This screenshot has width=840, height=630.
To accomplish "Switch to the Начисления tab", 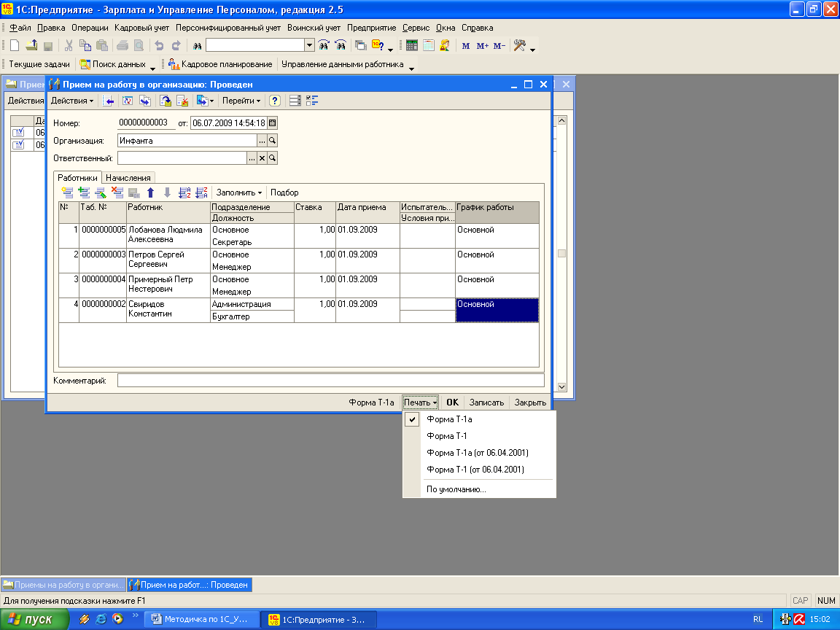I will [x=128, y=178].
